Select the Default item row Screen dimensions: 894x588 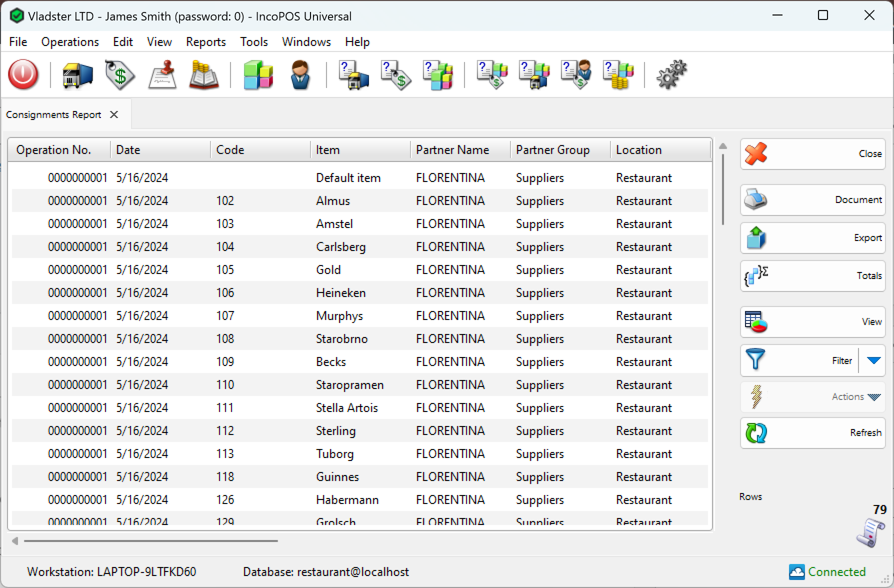(359, 178)
